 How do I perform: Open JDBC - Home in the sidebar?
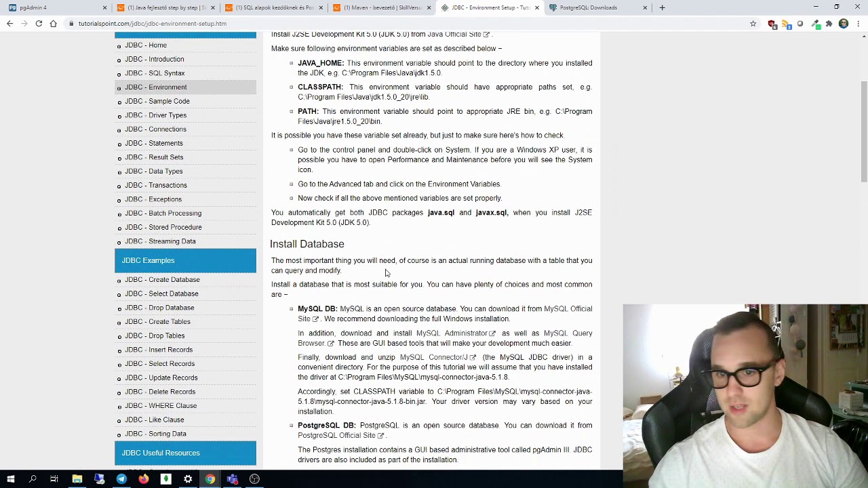146,45
